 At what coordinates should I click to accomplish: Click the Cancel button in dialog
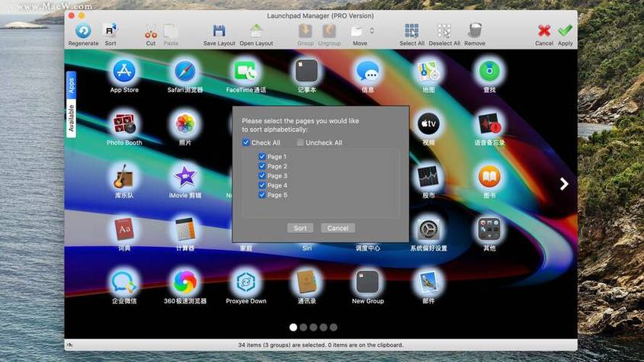338,228
